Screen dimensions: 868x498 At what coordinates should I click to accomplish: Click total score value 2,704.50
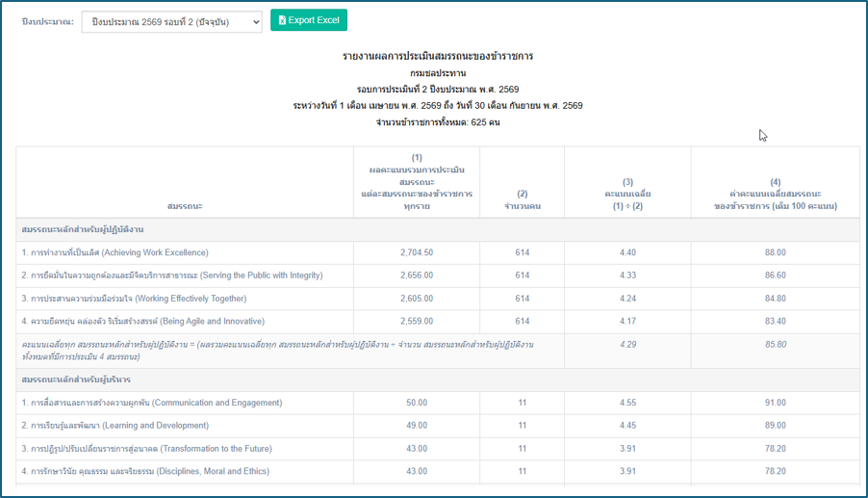[x=417, y=252]
